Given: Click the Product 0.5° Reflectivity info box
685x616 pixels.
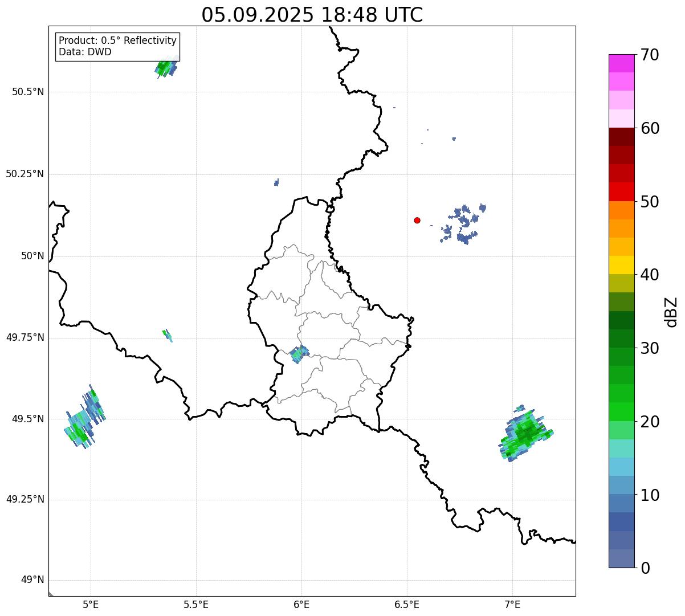Looking at the screenshot, I should (117, 47).
